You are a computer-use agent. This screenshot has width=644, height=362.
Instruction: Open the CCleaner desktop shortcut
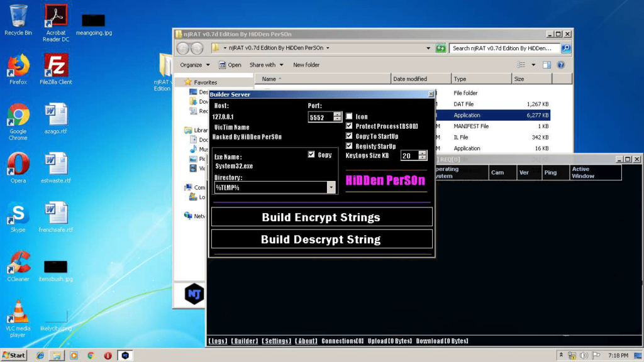coord(18,266)
